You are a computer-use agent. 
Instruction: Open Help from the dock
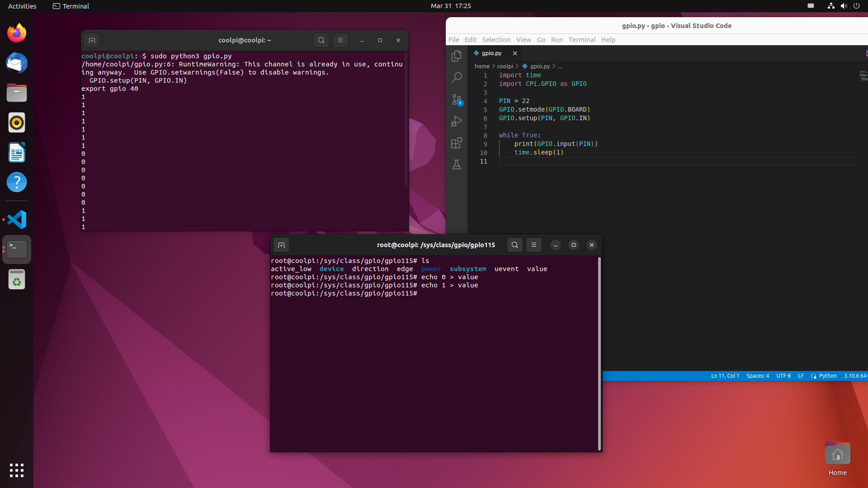[17, 182]
